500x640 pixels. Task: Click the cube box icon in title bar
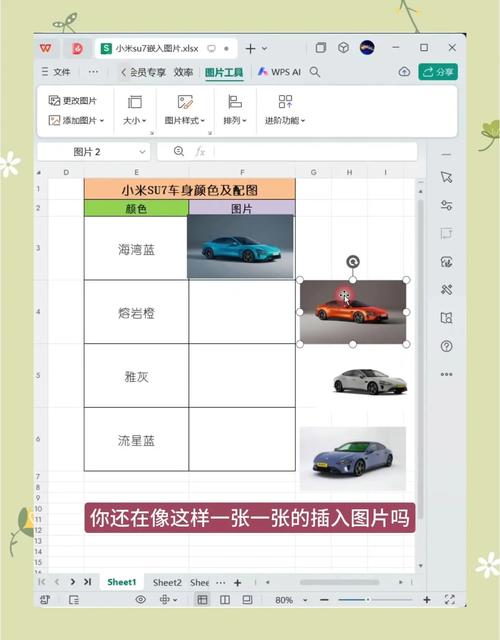tap(343, 48)
